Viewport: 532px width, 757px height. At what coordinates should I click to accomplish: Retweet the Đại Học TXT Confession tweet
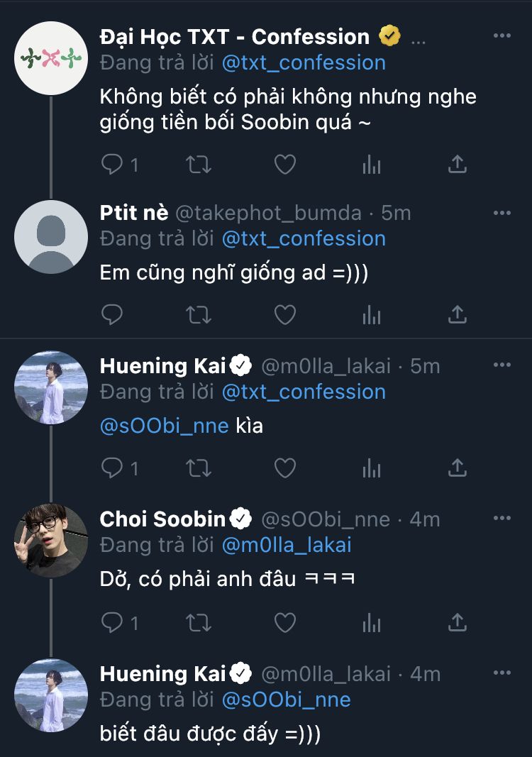pos(199,165)
